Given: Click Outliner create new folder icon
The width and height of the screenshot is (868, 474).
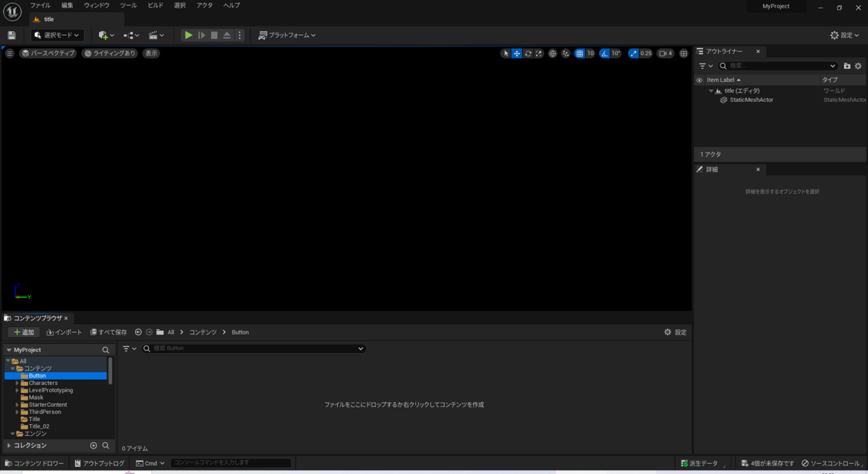Looking at the screenshot, I should coord(847,66).
